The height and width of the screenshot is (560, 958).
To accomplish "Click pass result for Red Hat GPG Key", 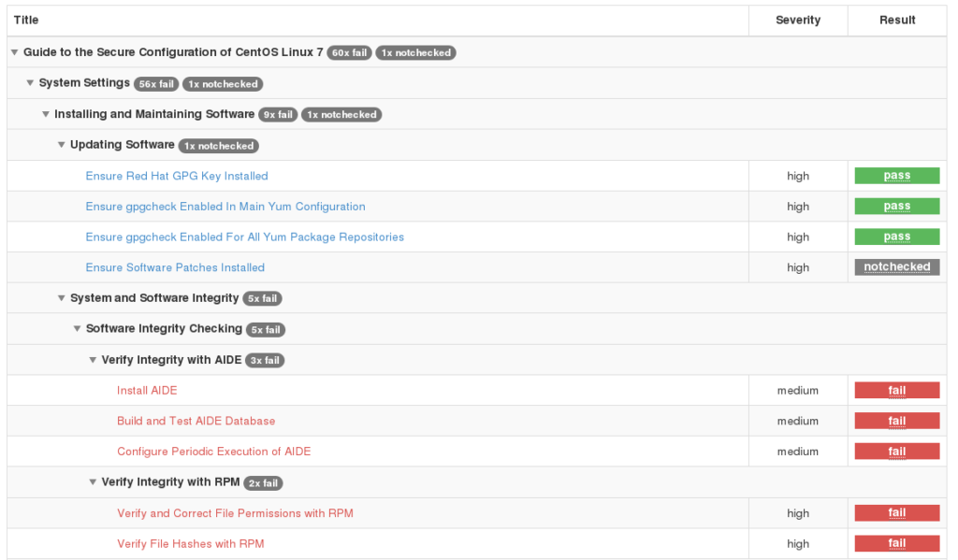I will point(896,176).
